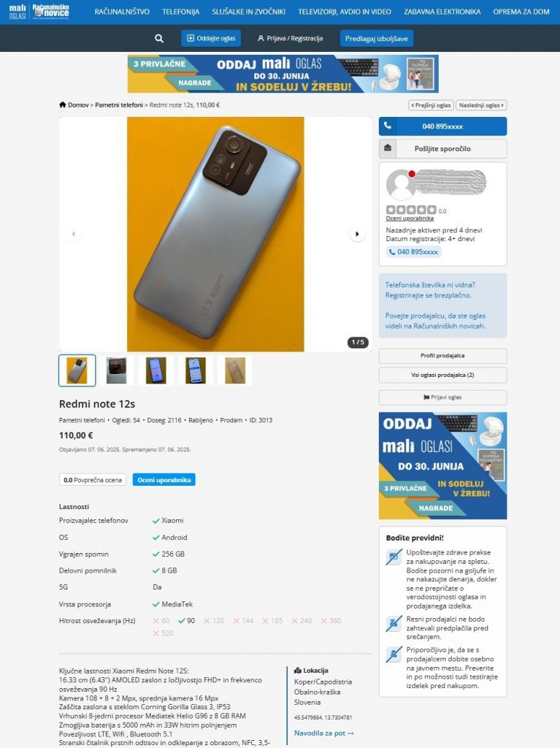
Task: Open Navodila za pot link
Action: click(324, 733)
